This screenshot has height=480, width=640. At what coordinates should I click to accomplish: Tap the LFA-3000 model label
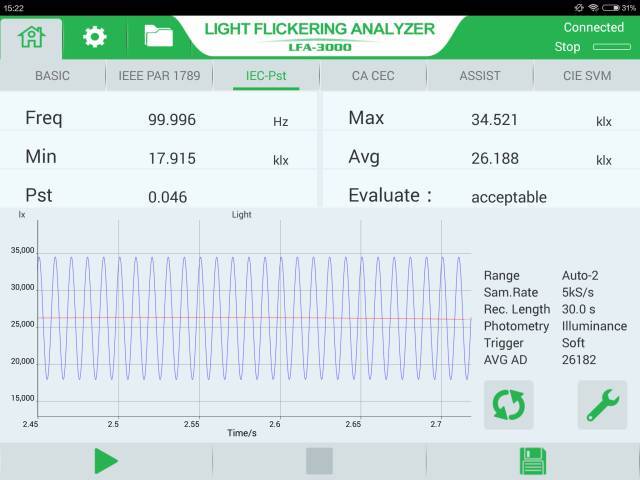pyautogui.click(x=320, y=47)
